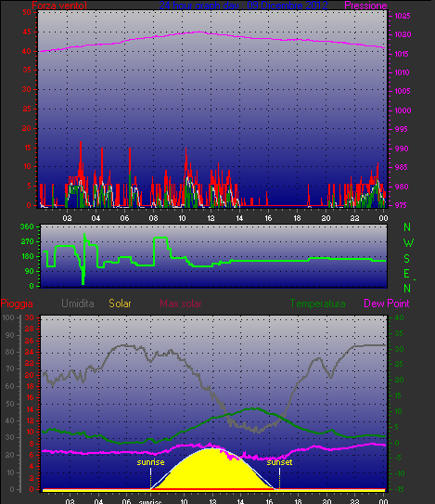Click the W compass direction label
This screenshot has width=435, height=504.
coord(408,243)
